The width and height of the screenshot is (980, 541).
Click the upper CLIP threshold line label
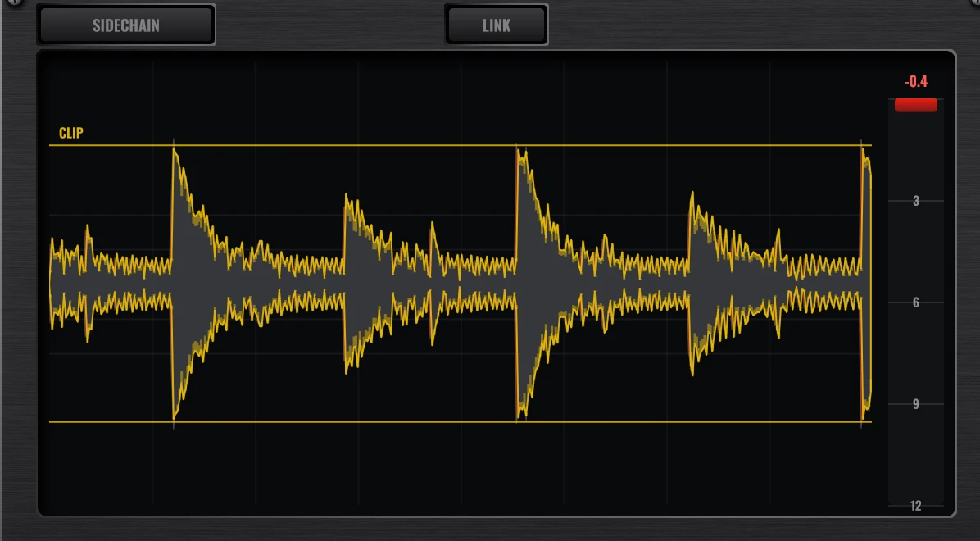[71, 133]
